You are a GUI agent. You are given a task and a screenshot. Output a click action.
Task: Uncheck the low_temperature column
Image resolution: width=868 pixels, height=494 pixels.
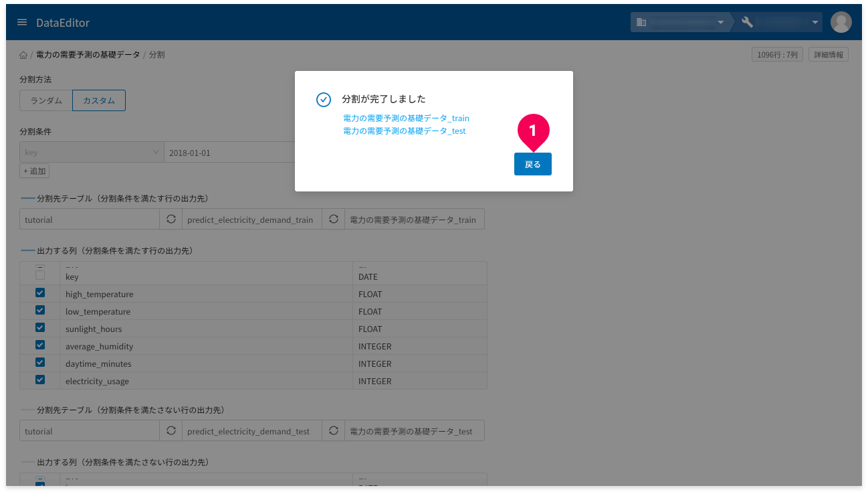point(40,311)
